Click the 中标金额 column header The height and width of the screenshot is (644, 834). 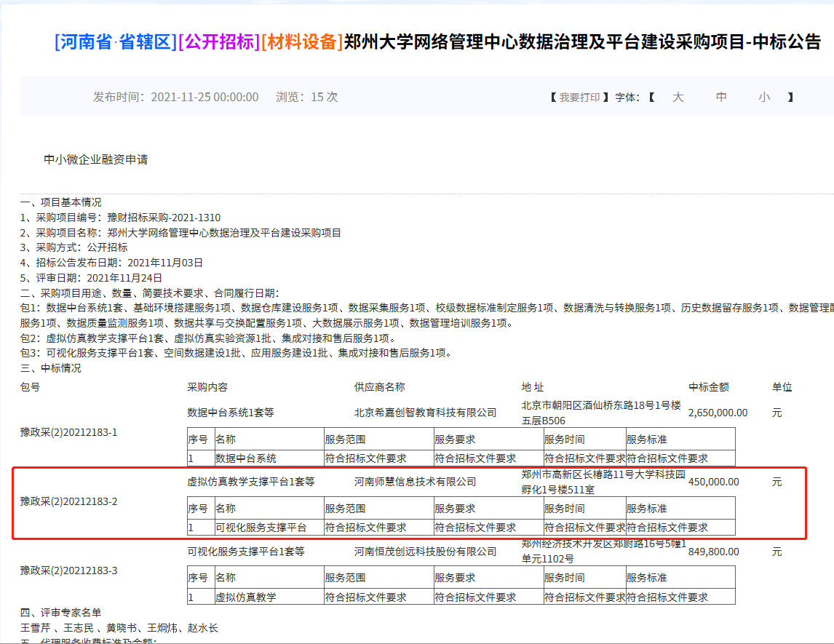click(x=708, y=387)
